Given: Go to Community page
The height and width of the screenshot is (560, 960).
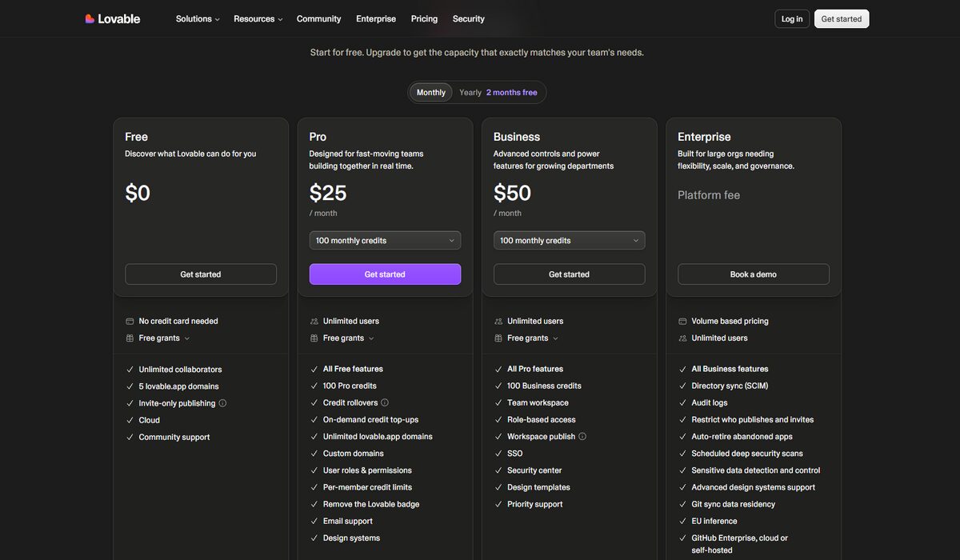Looking at the screenshot, I should (x=318, y=18).
